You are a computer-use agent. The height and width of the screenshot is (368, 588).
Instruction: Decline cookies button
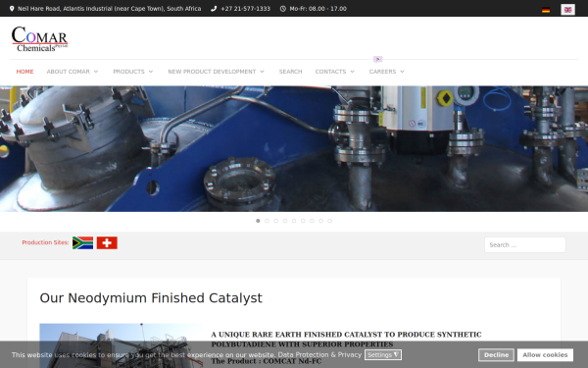[496, 355]
